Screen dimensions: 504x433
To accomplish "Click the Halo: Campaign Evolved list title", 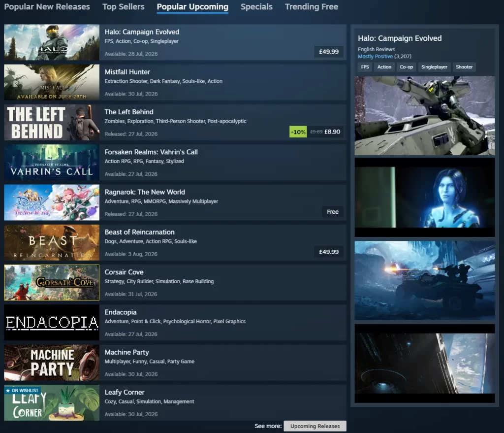I will (x=142, y=32).
